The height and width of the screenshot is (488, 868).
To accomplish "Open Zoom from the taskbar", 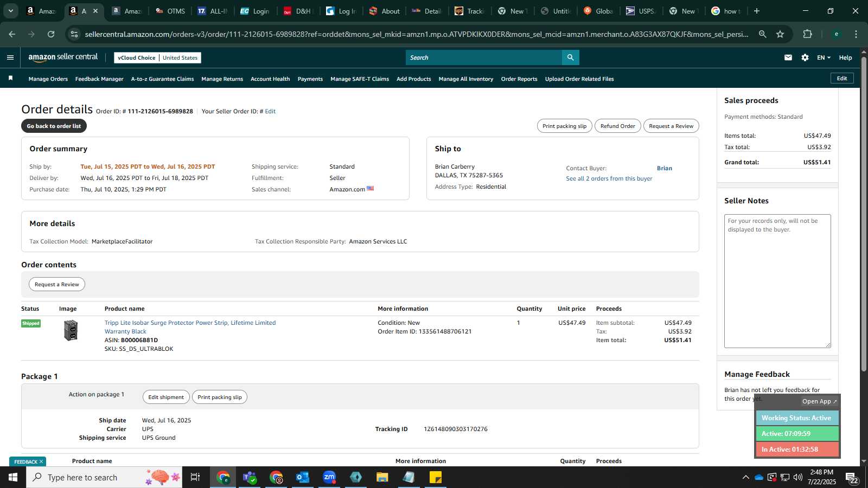I will coord(329,477).
